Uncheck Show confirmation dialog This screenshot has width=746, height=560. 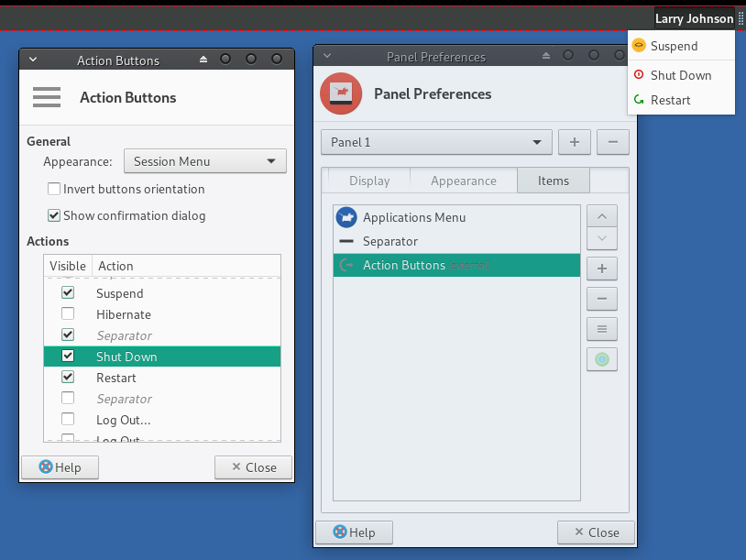(x=54, y=216)
